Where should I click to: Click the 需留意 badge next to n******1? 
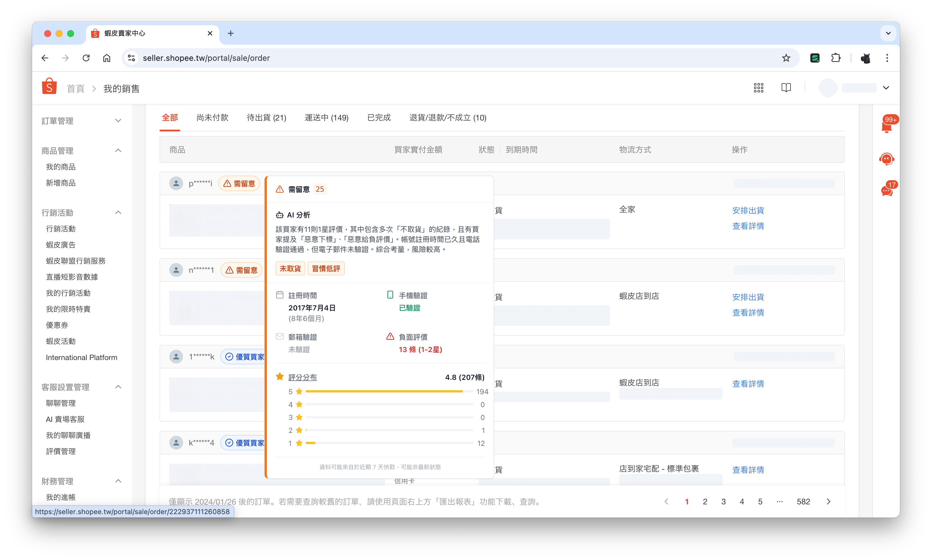tap(242, 270)
